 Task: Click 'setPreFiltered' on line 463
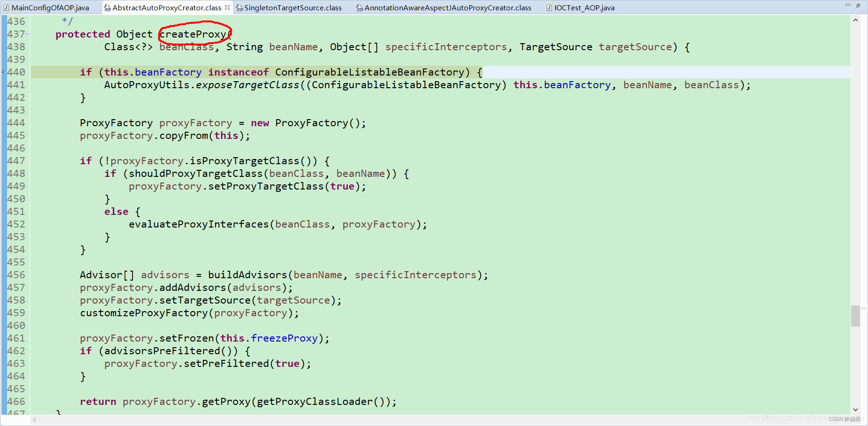[226, 364]
